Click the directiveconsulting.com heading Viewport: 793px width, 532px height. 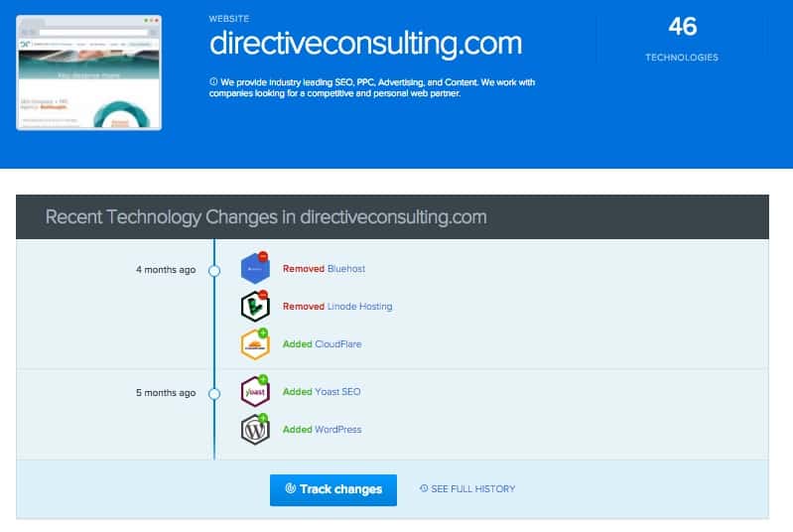point(365,44)
